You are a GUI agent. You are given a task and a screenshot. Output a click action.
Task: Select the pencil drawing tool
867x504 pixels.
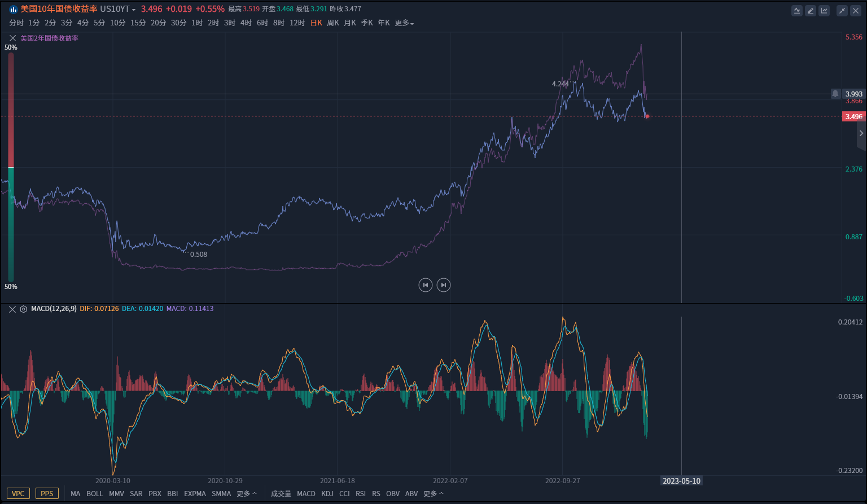(x=811, y=11)
